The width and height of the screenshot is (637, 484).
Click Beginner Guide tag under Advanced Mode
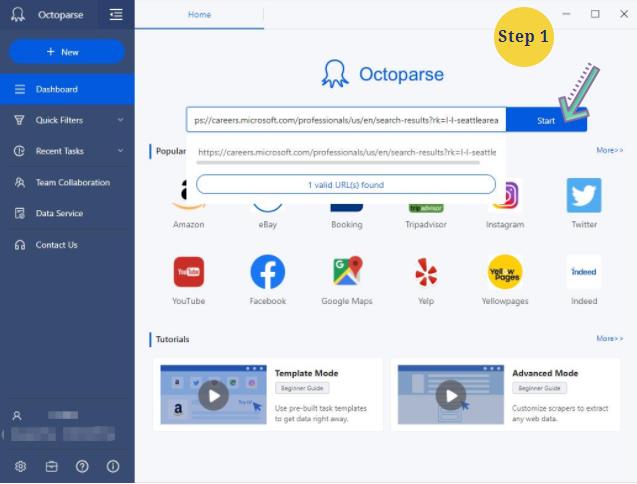coord(539,388)
